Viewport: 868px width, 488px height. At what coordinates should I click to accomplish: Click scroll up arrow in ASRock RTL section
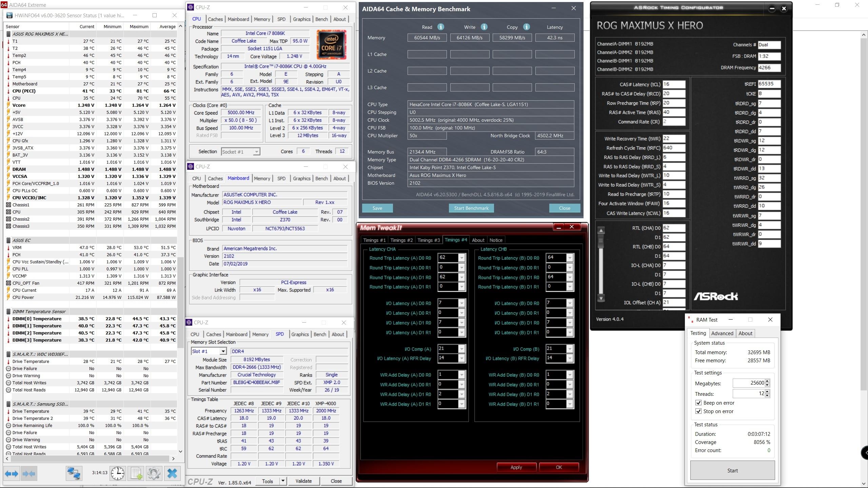pyautogui.click(x=601, y=230)
